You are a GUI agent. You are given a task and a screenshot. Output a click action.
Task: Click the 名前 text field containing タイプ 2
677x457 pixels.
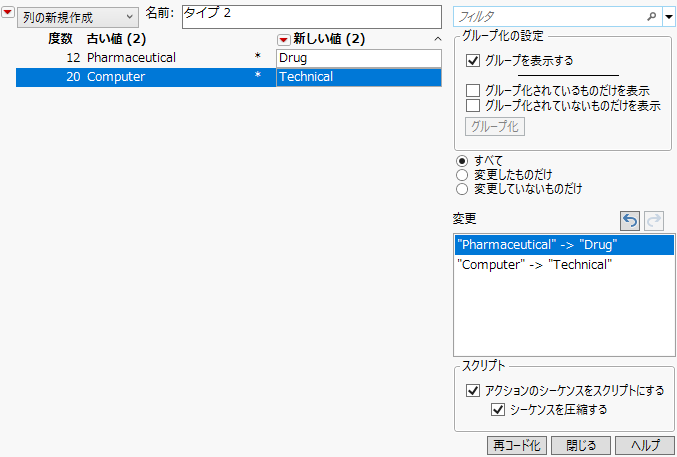310,18
